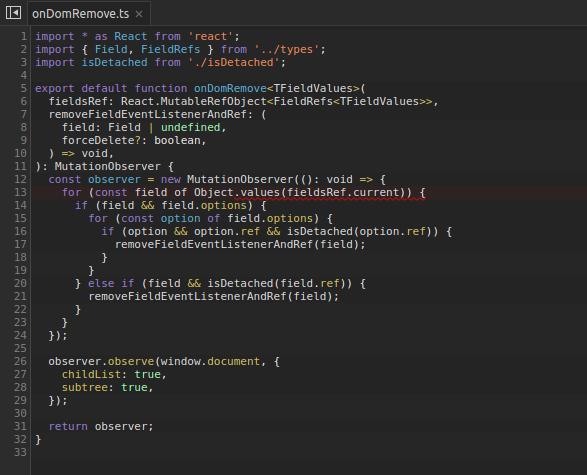Click '../types' import path string

pos(287,49)
